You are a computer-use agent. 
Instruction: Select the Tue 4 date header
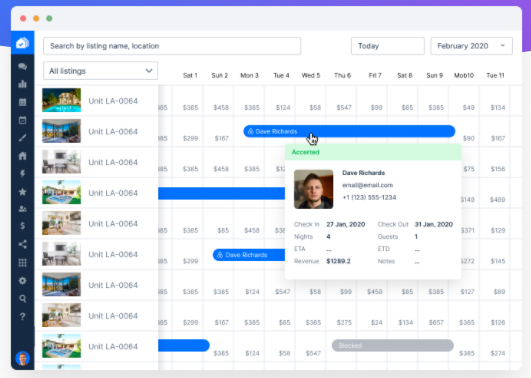coord(281,75)
